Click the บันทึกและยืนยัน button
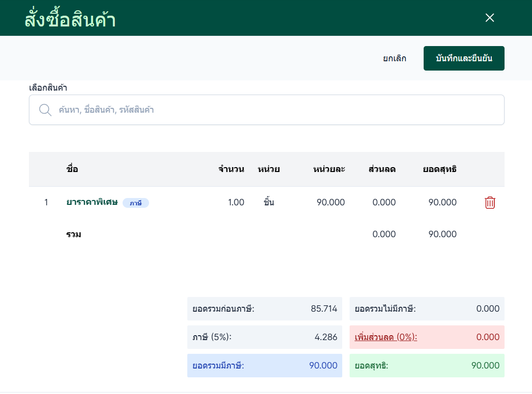532x394 pixels. 463,59
